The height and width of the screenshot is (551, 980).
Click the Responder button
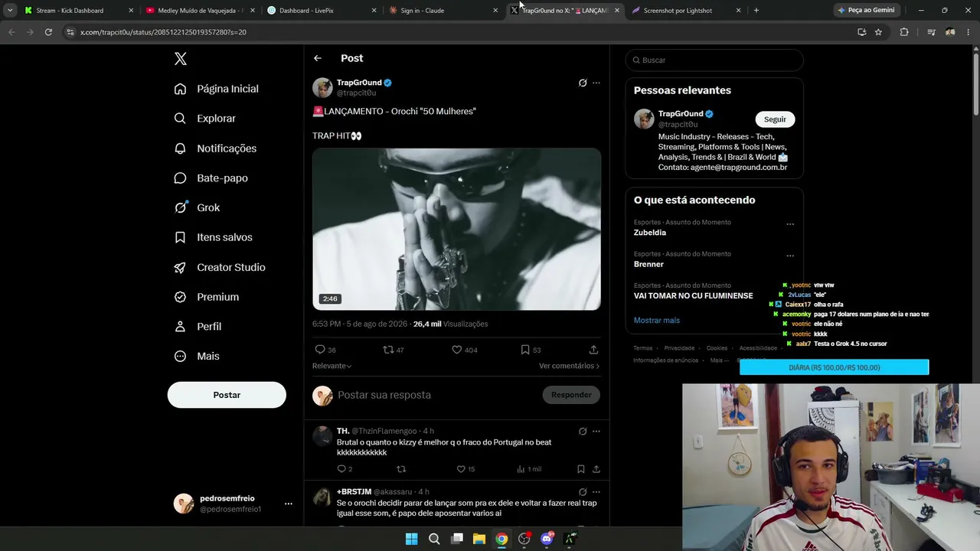[x=571, y=395]
